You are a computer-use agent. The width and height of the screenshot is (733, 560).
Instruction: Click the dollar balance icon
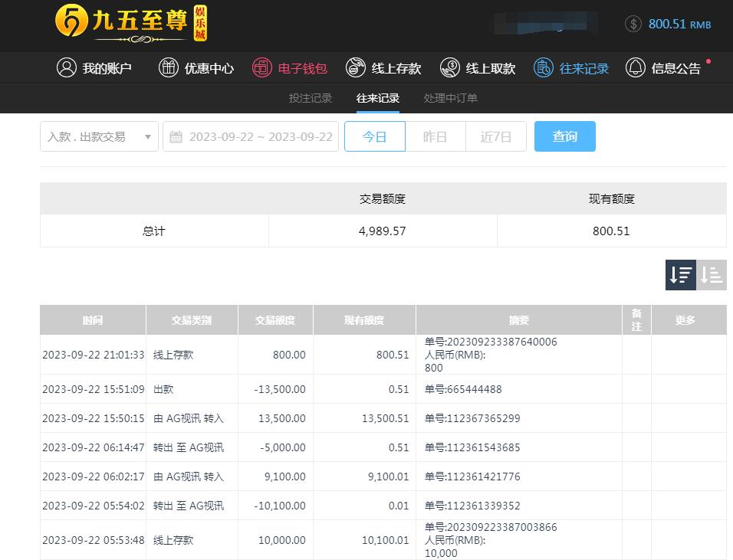click(x=633, y=24)
